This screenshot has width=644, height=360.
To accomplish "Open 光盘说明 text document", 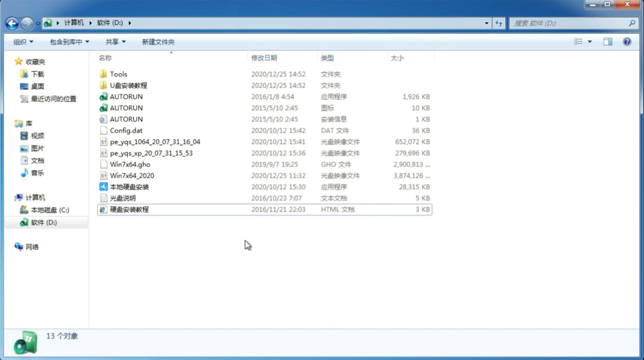I will pyautogui.click(x=123, y=198).
